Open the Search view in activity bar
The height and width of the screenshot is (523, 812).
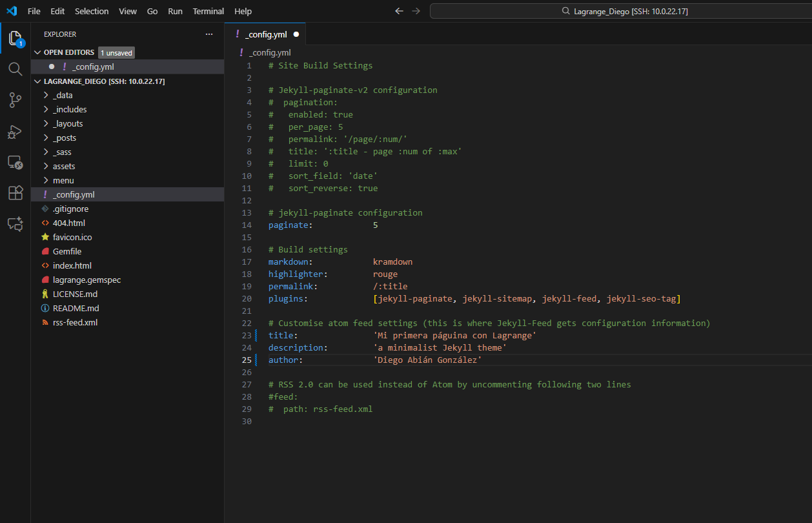click(15, 69)
